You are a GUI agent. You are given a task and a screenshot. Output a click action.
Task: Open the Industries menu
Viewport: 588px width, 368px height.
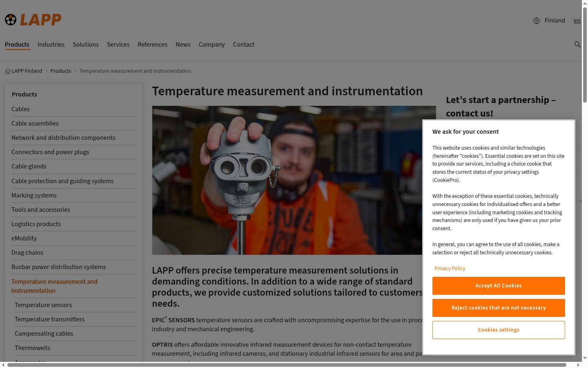tap(51, 45)
